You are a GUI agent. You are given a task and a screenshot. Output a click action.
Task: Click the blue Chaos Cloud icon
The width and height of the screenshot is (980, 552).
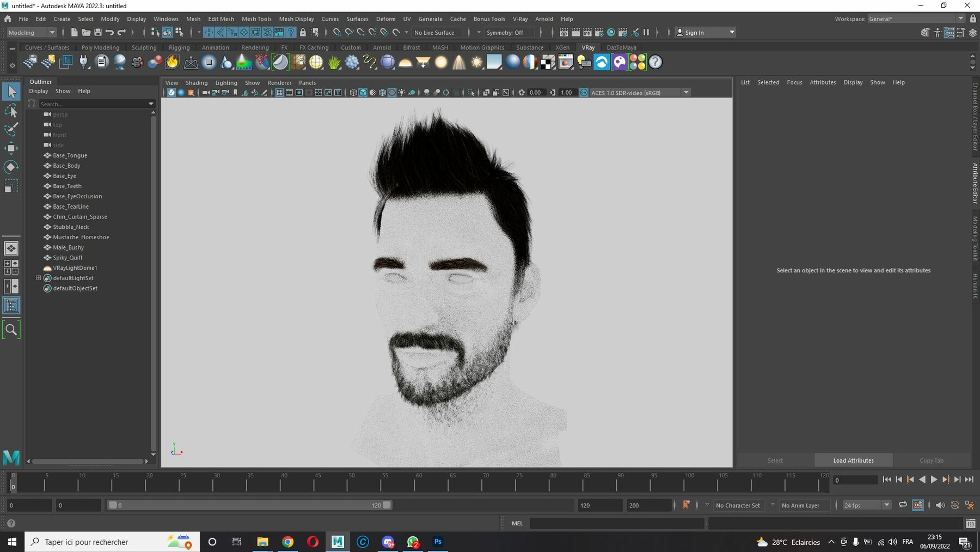point(602,62)
